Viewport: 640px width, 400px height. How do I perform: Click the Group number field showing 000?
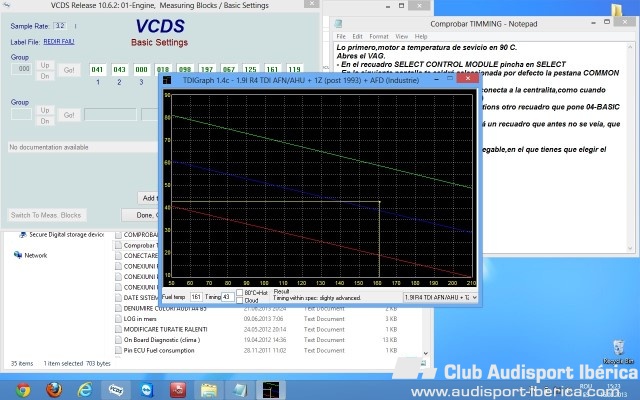(x=22, y=69)
